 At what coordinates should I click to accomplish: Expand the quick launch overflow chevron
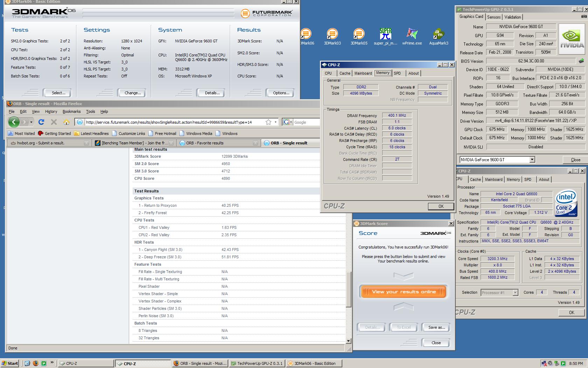[52, 363]
